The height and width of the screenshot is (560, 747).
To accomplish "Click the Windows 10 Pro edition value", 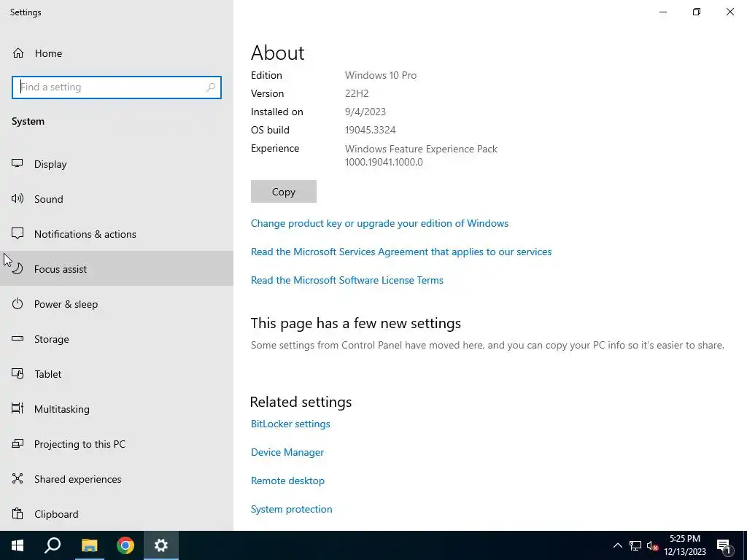I will pyautogui.click(x=381, y=75).
